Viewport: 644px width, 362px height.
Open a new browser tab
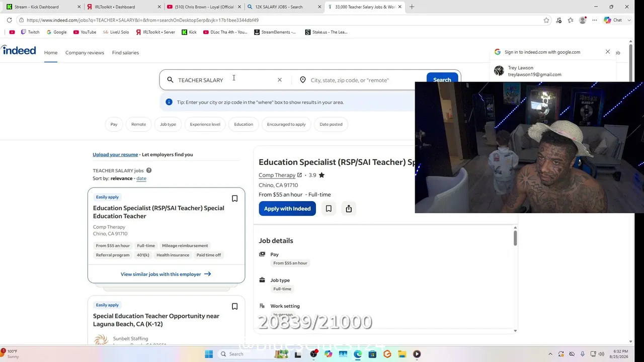click(x=412, y=7)
